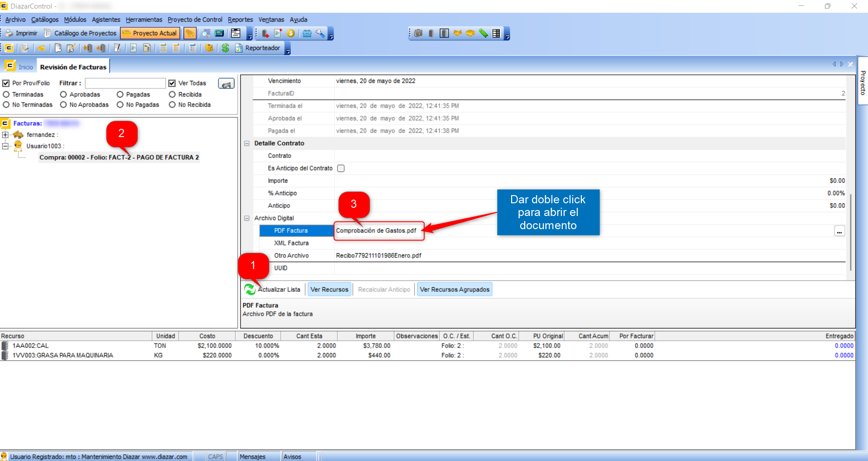The width and height of the screenshot is (868, 461).
Task: Collapse the Detalle Contrato section
Action: coord(247,143)
